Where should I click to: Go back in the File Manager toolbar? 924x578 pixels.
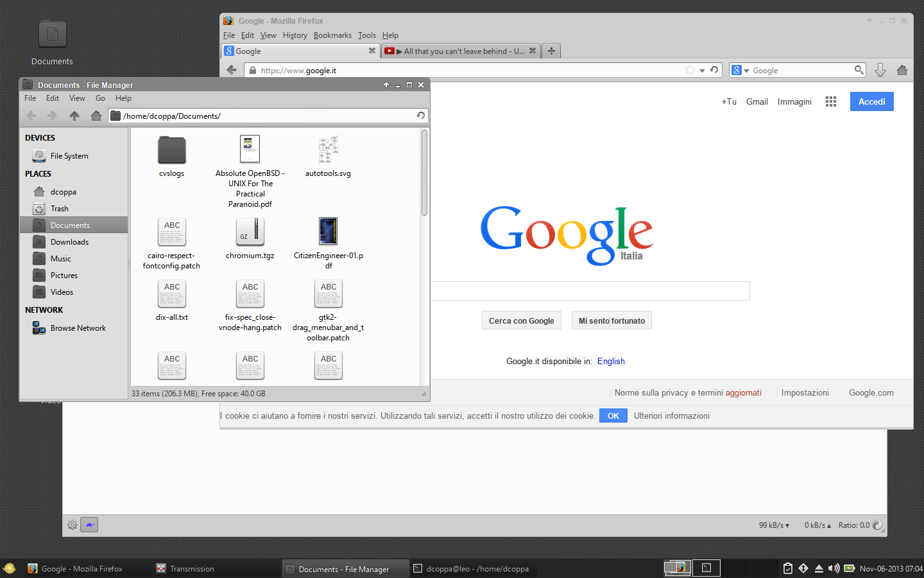pyautogui.click(x=31, y=116)
